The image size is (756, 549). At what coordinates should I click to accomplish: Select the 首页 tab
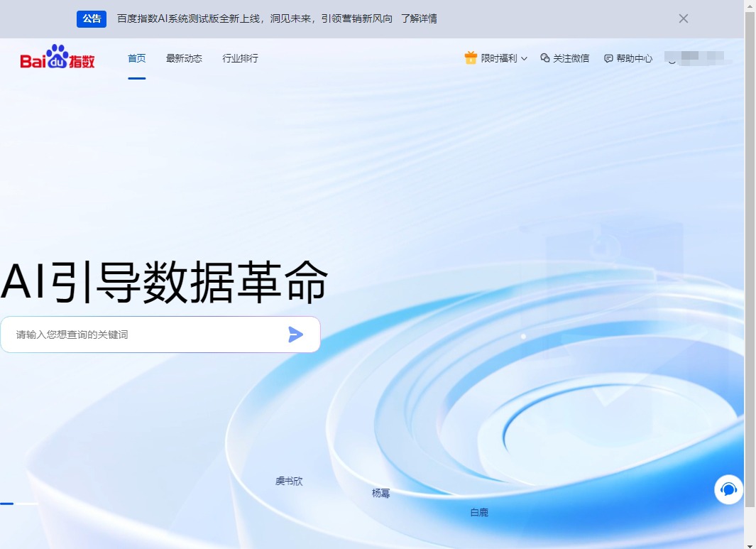[136, 58]
